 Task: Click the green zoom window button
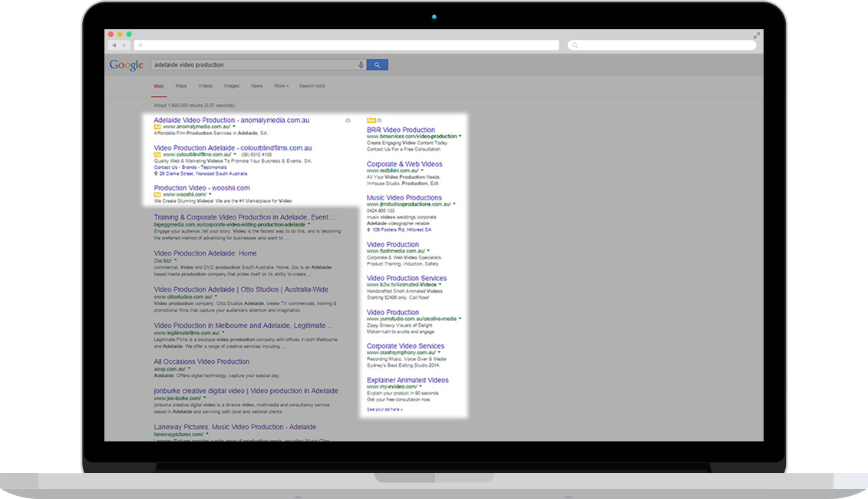(x=129, y=35)
